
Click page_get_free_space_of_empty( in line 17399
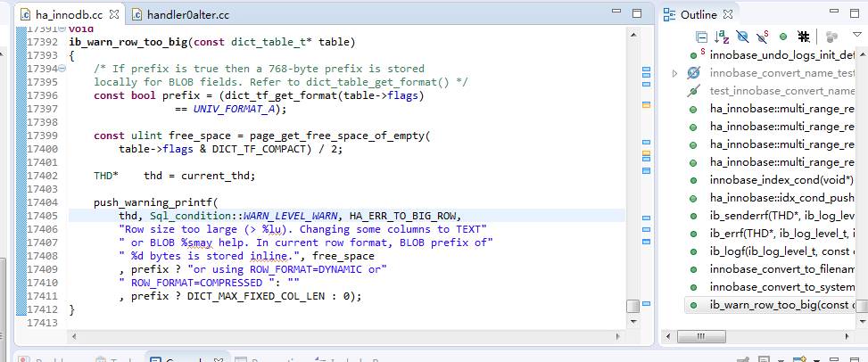pyautogui.click(x=340, y=136)
